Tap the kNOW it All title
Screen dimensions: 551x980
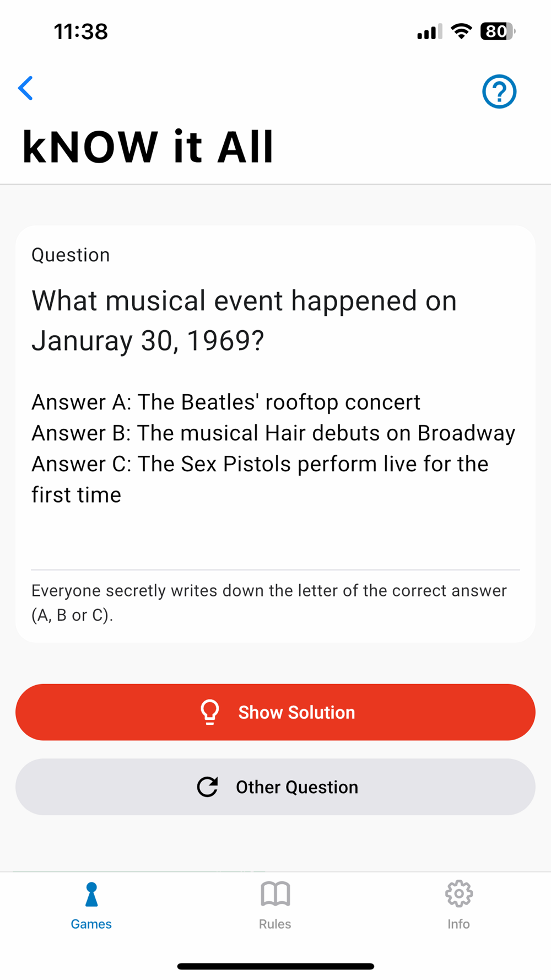point(148,147)
